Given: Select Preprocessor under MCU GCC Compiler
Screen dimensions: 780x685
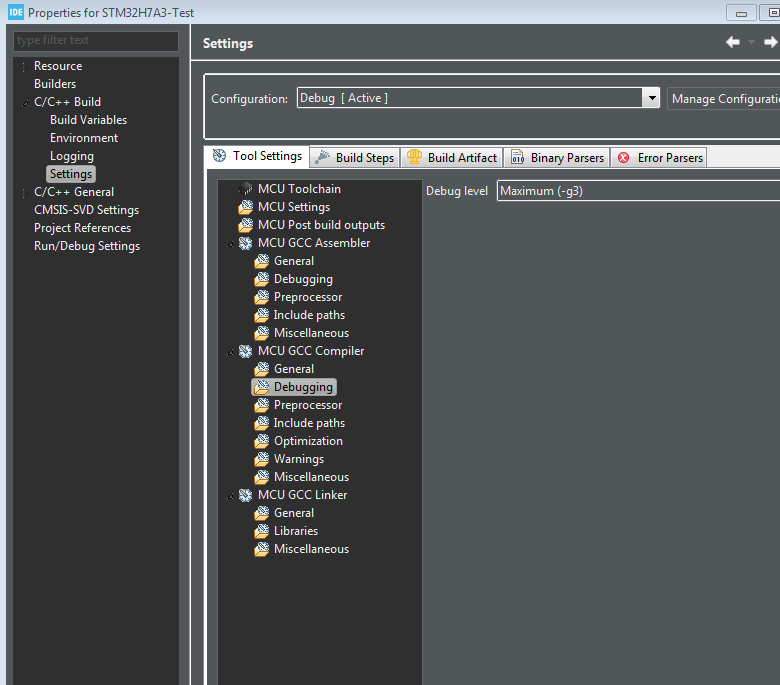Looking at the screenshot, I should [x=308, y=405].
